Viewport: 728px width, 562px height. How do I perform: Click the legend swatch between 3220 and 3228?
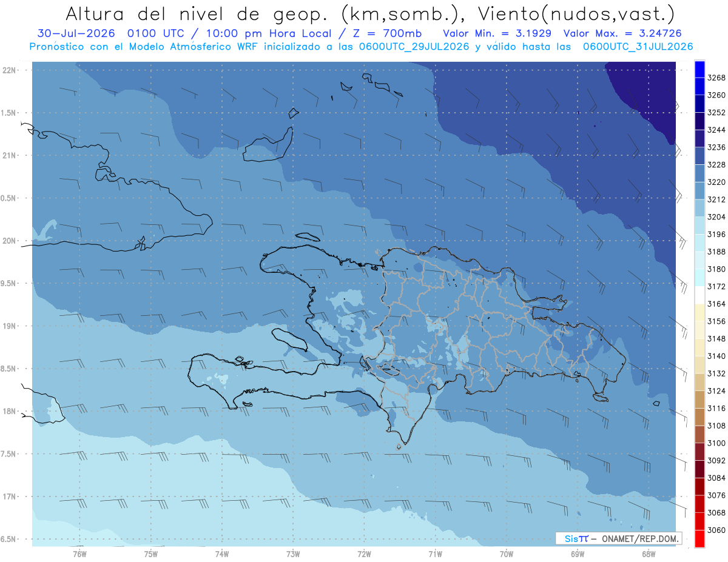point(699,173)
